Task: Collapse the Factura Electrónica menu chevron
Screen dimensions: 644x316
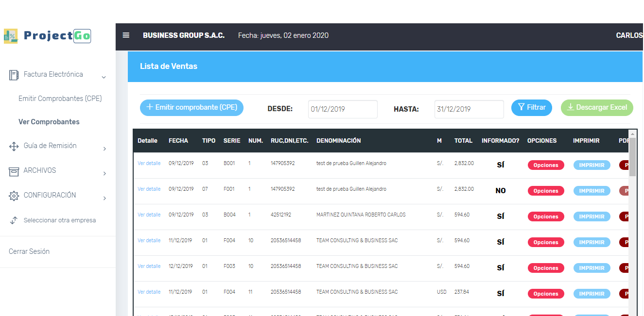Action: pyautogui.click(x=104, y=77)
